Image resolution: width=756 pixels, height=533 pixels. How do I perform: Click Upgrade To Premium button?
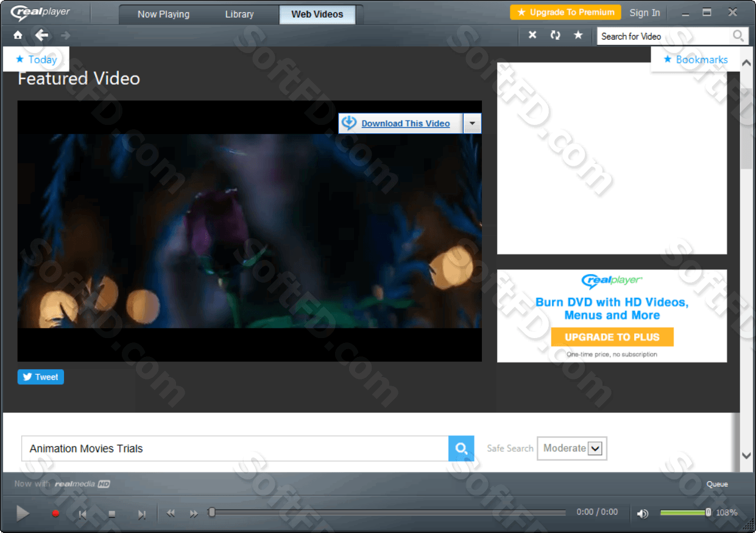[x=566, y=12]
